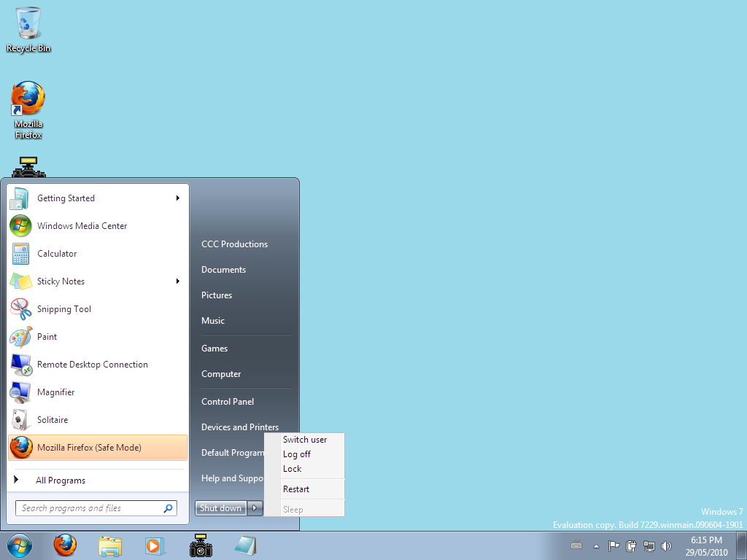This screenshot has width=747, height=560.
Task: Open Music link in Start menu
Action: tap(213, 321)
